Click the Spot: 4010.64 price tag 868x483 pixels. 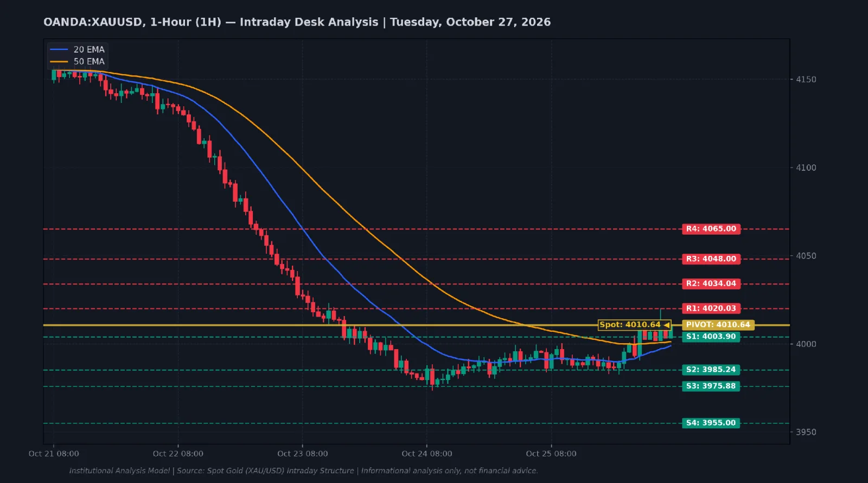[x=634, y=325]
